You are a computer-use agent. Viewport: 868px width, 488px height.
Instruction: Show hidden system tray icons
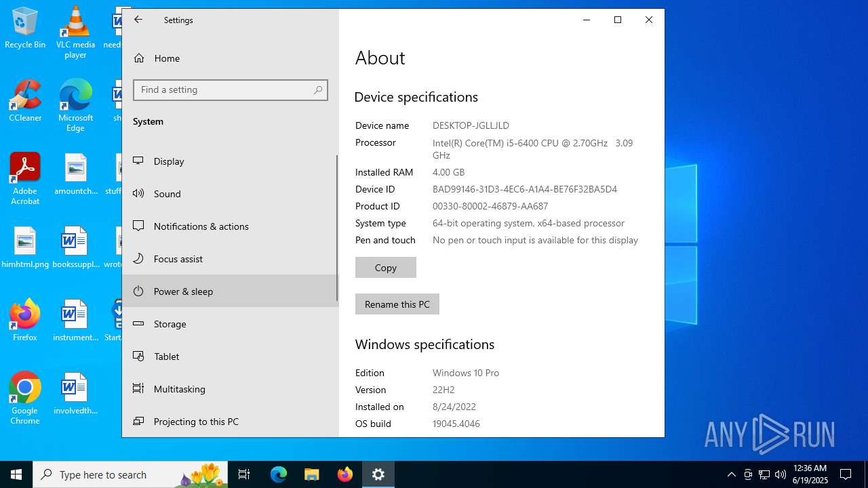tap(732, 474)
